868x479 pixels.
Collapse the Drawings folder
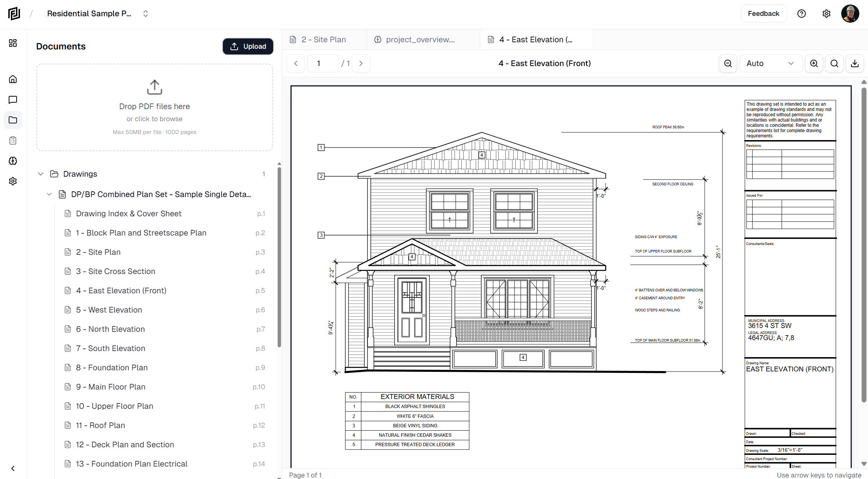[41, 174]
